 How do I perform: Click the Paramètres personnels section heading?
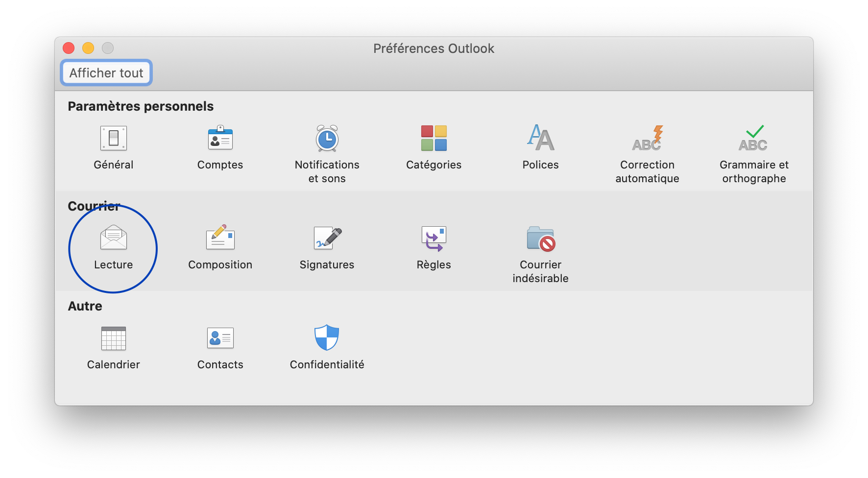coord(141,106)
